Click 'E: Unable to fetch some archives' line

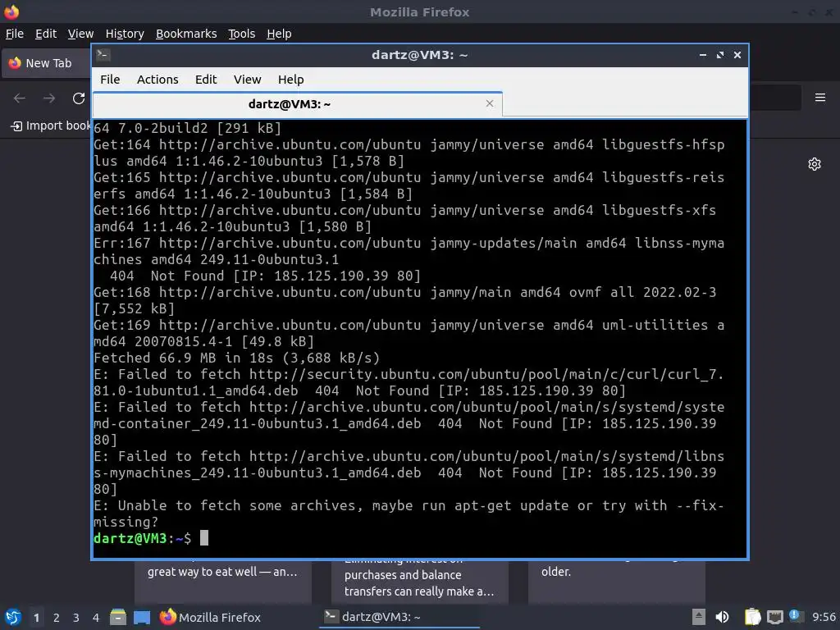click(x=409, y=514)
